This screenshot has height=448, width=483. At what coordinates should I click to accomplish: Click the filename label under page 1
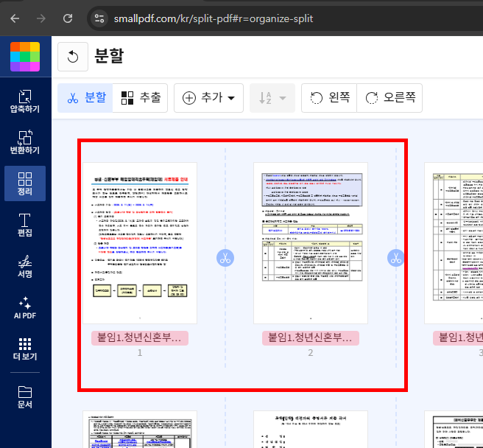(140, 338)
